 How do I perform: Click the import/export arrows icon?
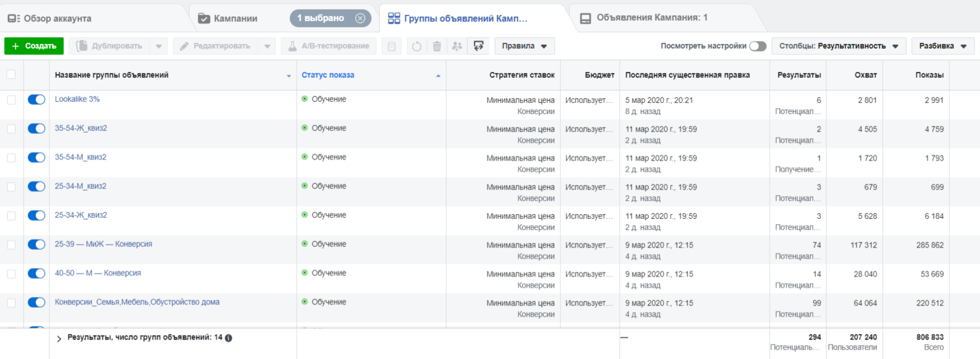pyautogui.click(x=479, y=46)
